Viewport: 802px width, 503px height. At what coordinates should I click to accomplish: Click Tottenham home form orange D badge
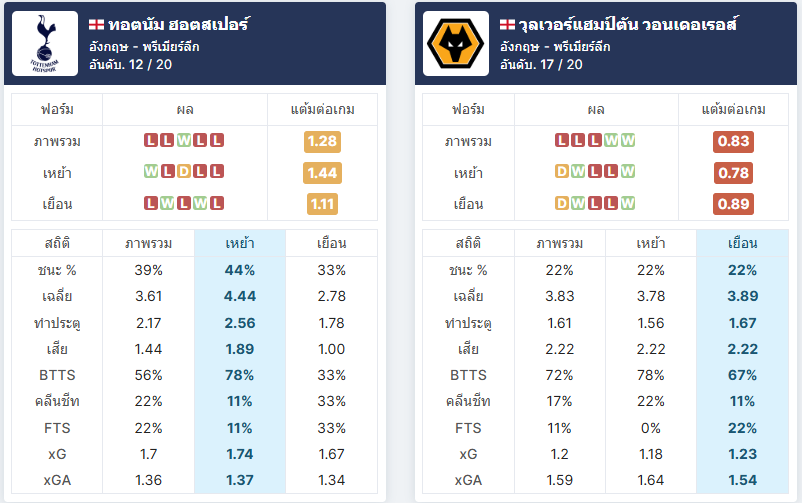pos(184,171)
